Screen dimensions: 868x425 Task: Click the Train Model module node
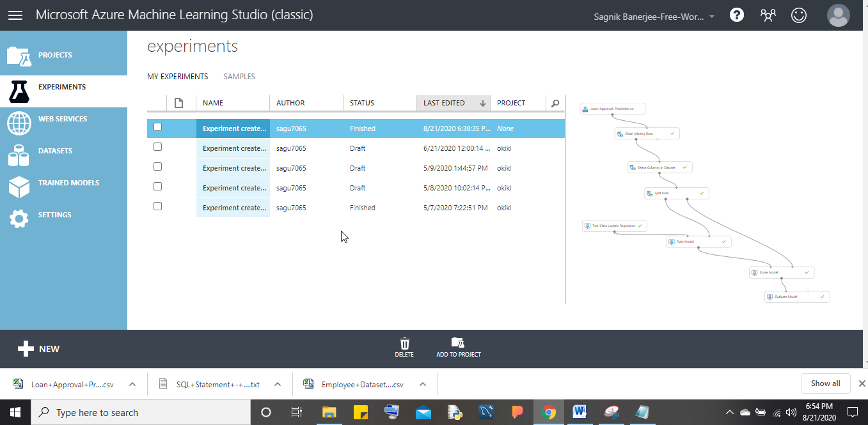[x=698, y=242]
